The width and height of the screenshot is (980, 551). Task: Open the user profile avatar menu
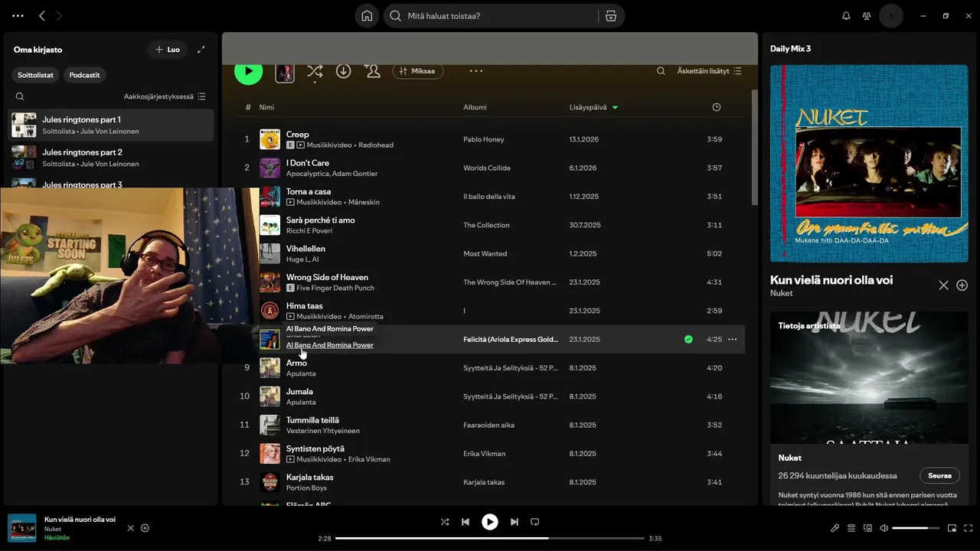tap(891, 16)
